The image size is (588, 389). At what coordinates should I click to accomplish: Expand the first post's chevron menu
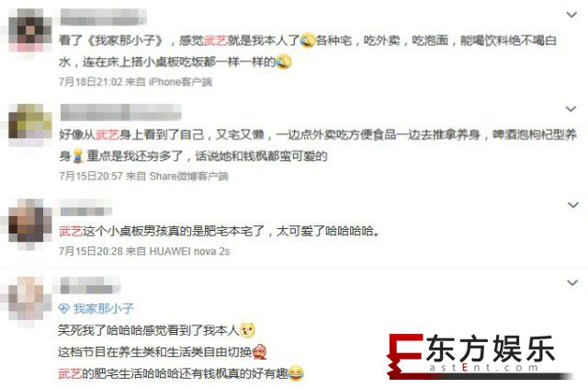coord(571,15)
